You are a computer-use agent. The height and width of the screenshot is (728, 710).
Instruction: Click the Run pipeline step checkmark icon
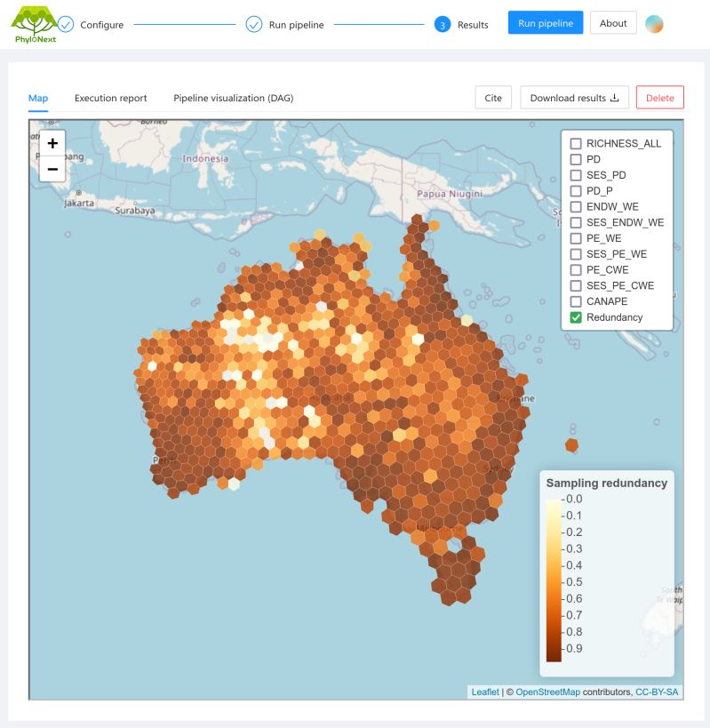click(254, 24)
